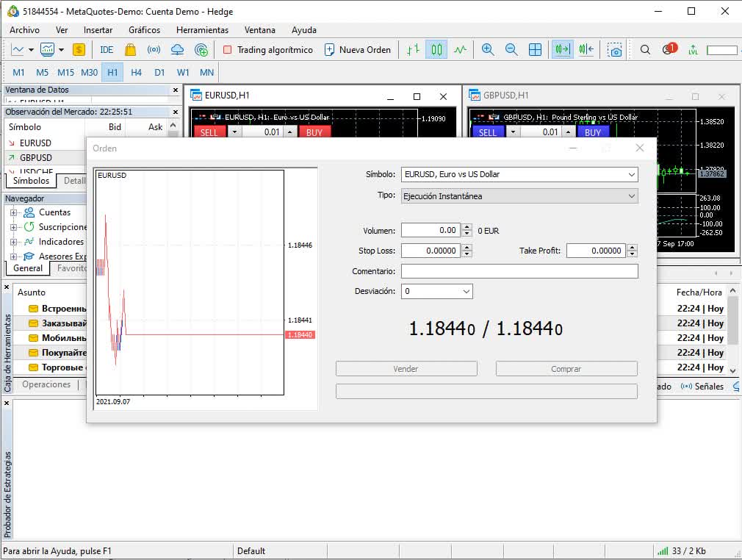This screenshot has height=560, width=742.
Task: Open the Herramientas menu
Action: tap(202, 30)
